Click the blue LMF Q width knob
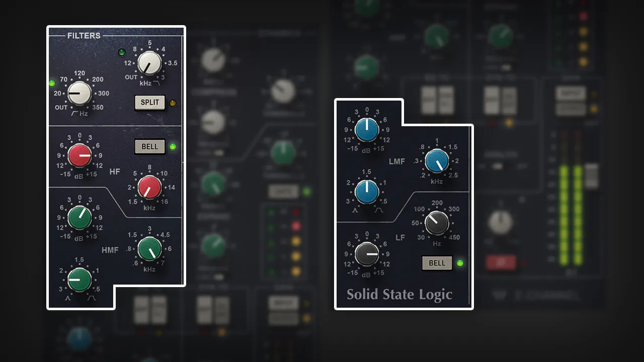This screenshot has height=362, width=644. tap(367, 192)
